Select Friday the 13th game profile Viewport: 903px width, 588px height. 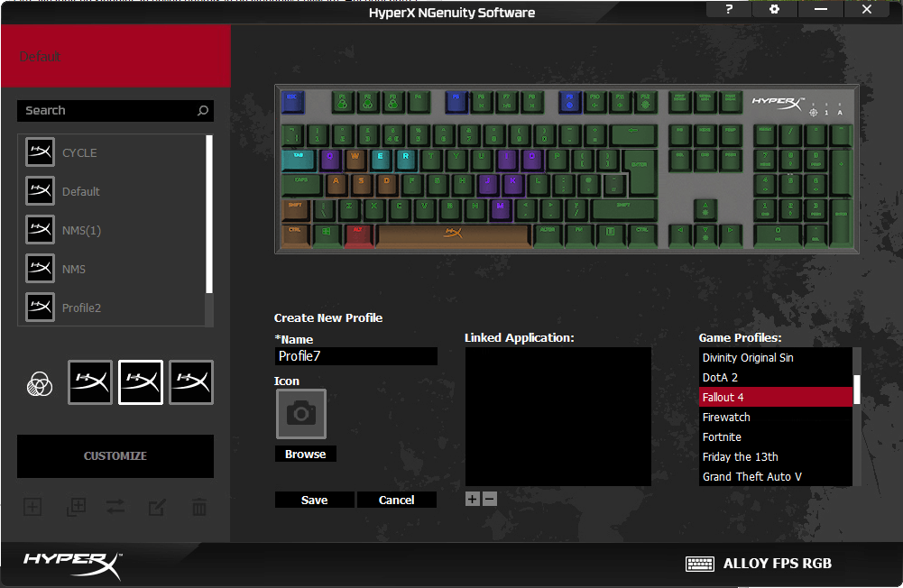click(775, 456)
